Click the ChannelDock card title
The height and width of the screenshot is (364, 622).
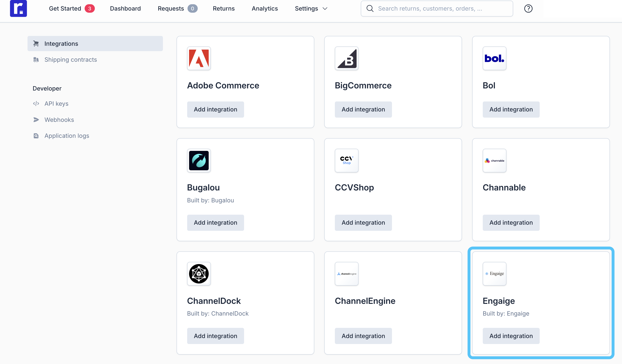pos(214,301)
